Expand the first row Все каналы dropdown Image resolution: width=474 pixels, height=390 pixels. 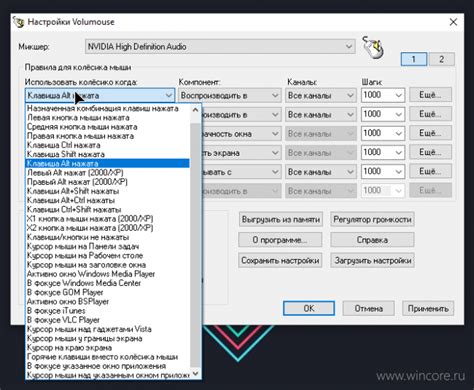coord(320,95)
